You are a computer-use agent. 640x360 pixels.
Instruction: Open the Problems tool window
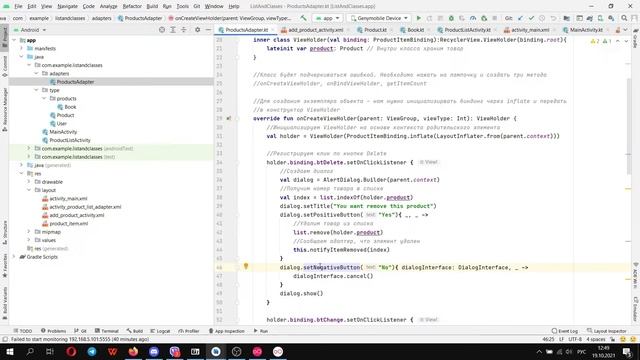tap(53, 331)
